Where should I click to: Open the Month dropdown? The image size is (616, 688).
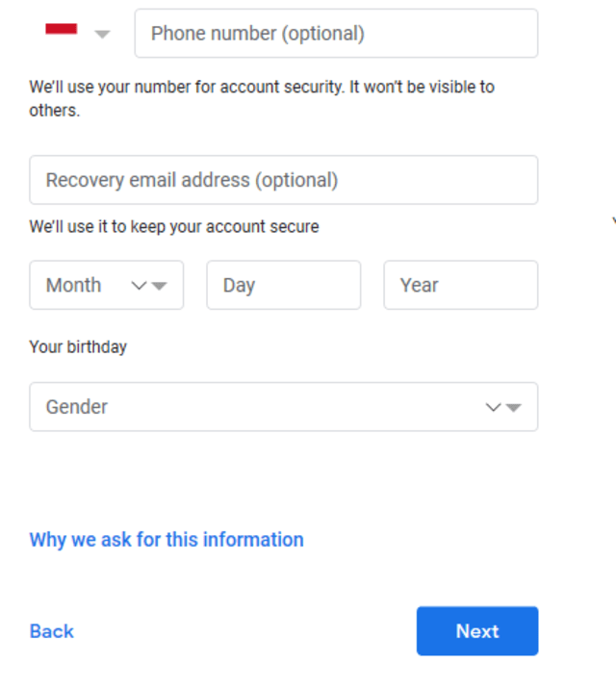[x=106, y=285]
